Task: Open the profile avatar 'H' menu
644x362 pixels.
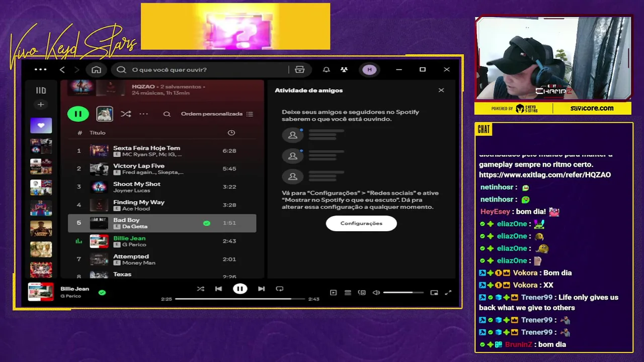Action: (x=370, y=70)
